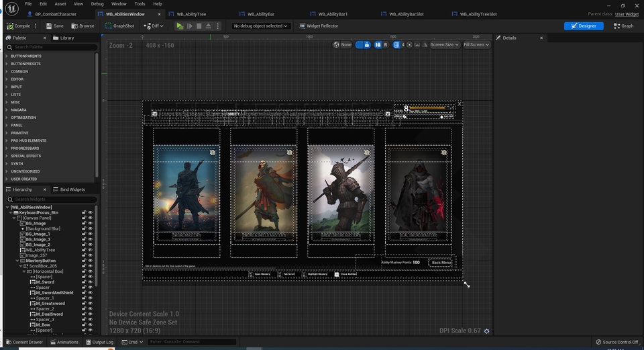Open the Asset menu

(60, 4)
